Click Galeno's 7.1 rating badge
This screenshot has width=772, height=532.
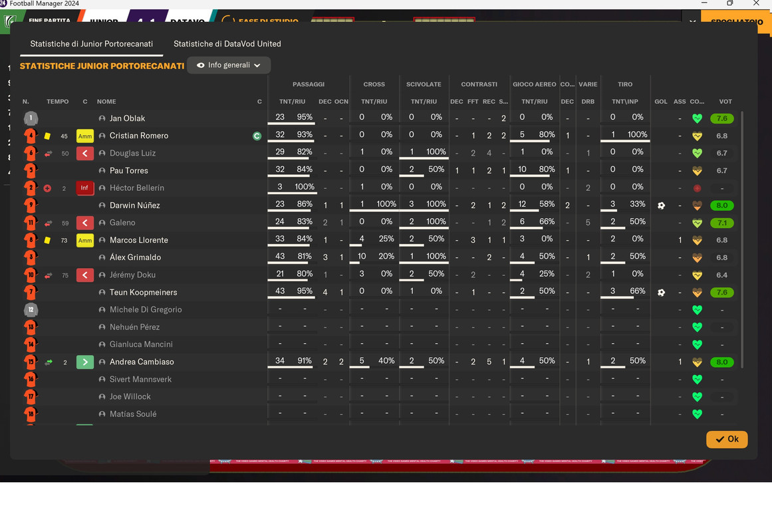(x=721, y=223)
